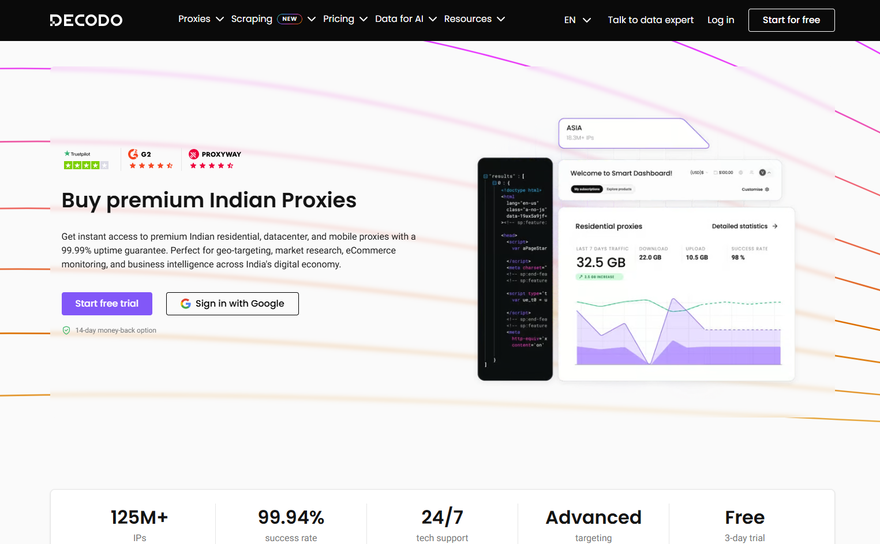
Task: Click the Residential proxies title
Action: 608,226
